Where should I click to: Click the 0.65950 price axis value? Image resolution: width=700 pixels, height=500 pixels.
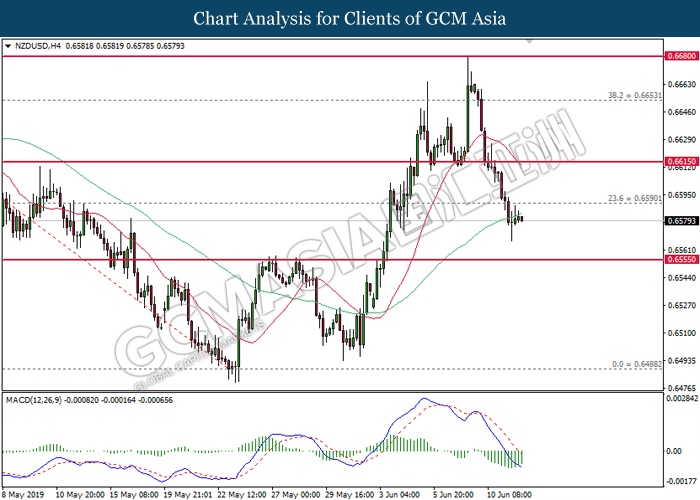click(682, 195)
